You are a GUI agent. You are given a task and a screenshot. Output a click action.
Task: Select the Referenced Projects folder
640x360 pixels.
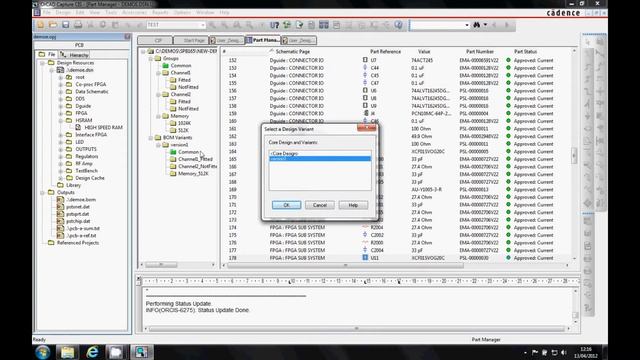point(78,242)
